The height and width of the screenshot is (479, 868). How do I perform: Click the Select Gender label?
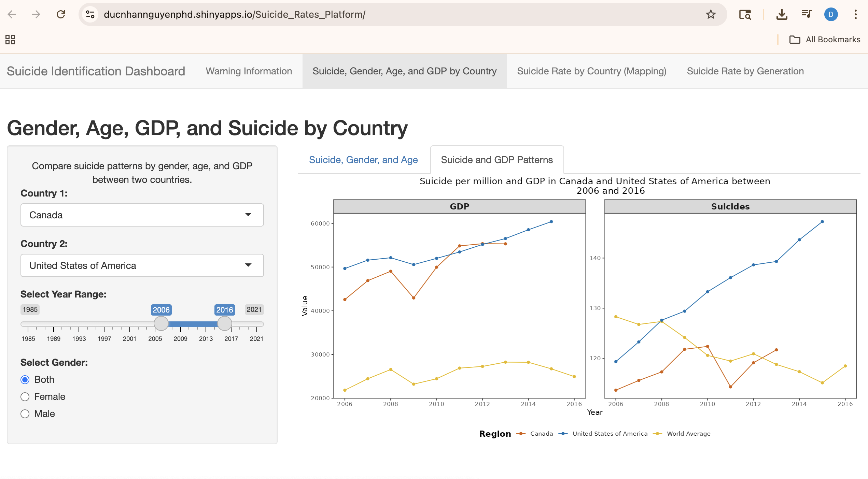click(54, 362)
